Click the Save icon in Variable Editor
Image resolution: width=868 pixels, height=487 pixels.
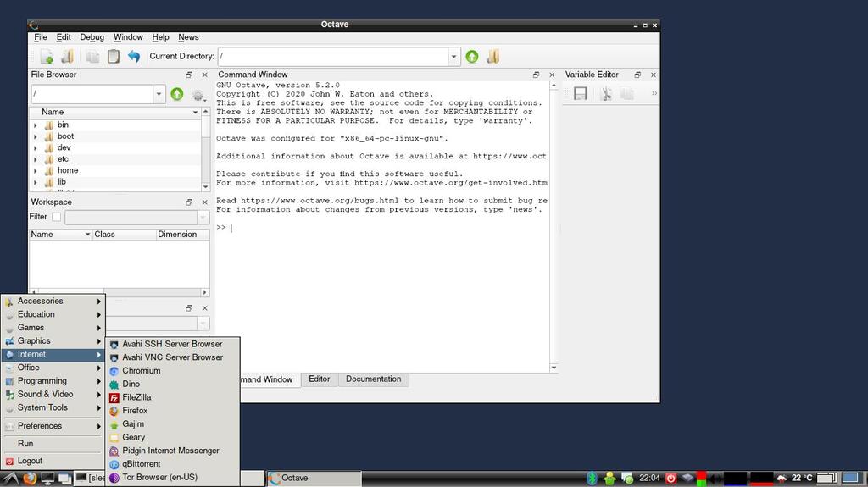coord(581,94)
